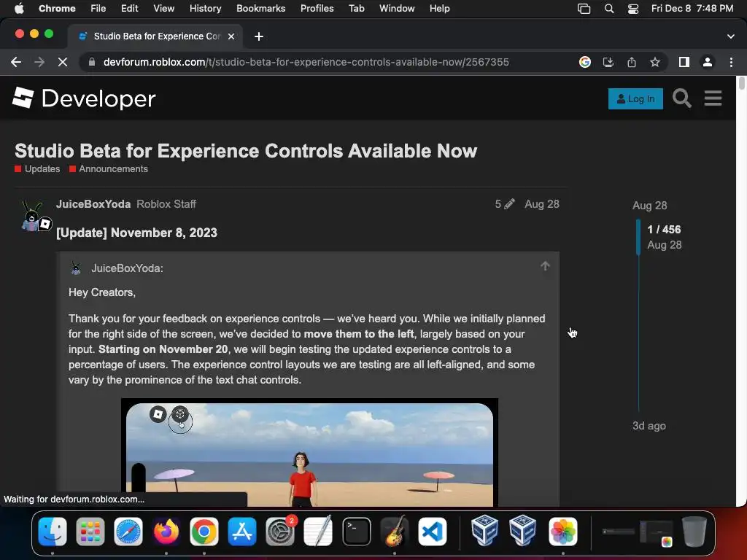Image resolution: width=747 pixels, height=560 pixels.
Task: Open the forum search magnifier
Action: pos(682,98)
